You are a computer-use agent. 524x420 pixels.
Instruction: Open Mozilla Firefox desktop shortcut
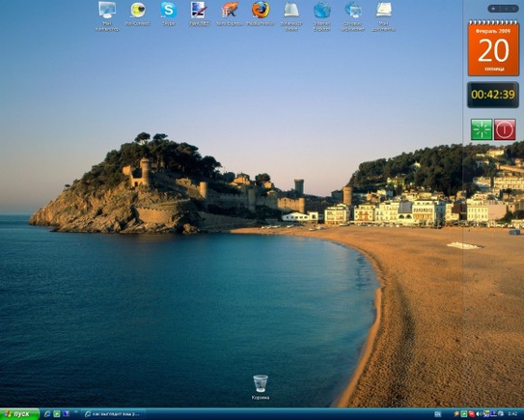point(261,14)
